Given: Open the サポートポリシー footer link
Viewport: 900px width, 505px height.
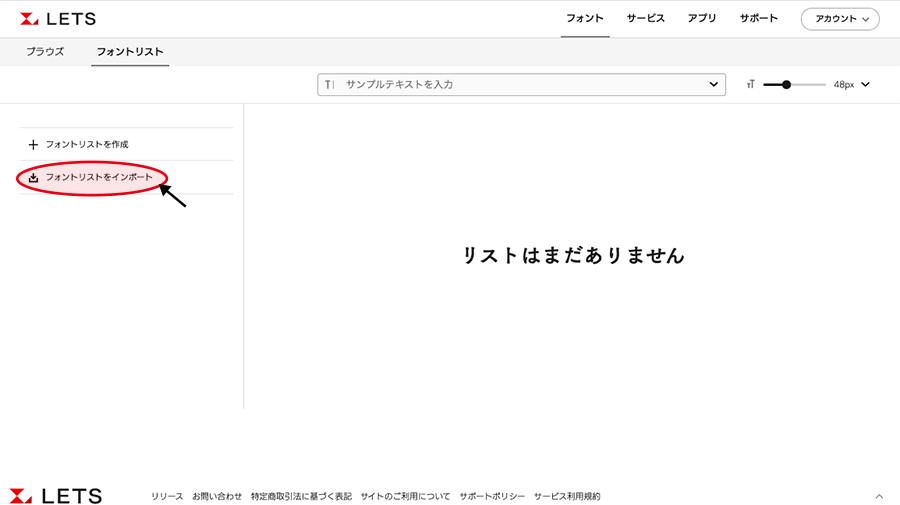Looking at the screenshot, I should click(x=492, y=496).
